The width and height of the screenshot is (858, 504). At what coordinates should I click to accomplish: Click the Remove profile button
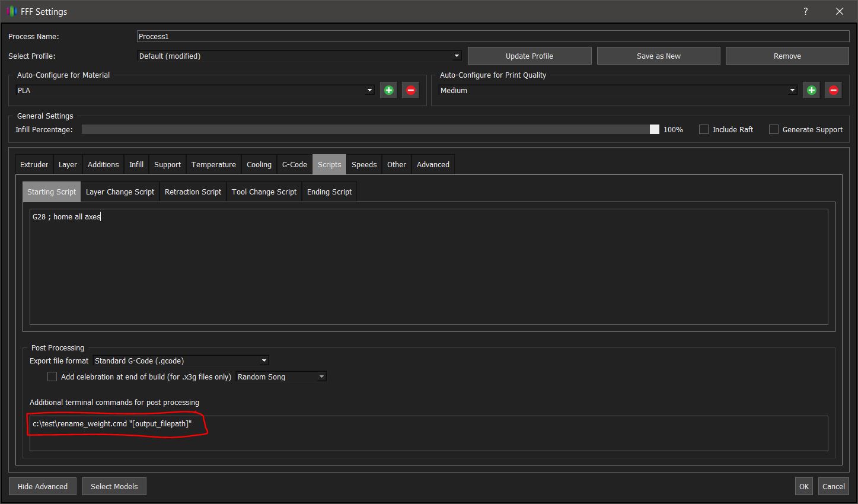tap(787, 56)
